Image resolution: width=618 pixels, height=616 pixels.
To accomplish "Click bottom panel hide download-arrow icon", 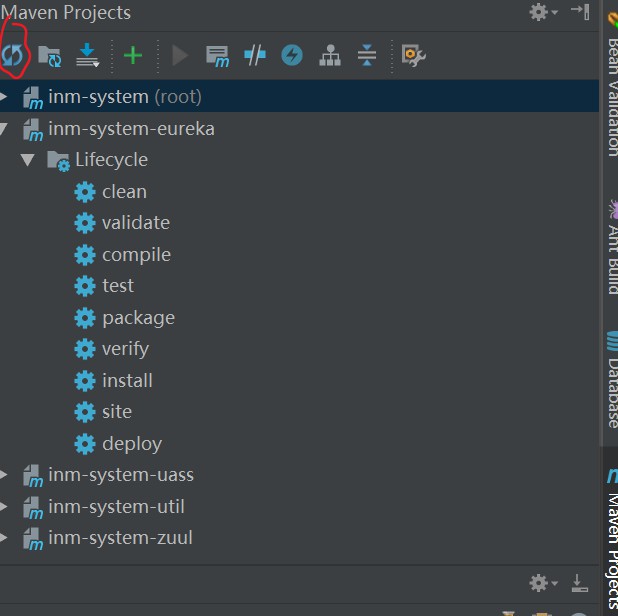I will [x=579, y=583].
